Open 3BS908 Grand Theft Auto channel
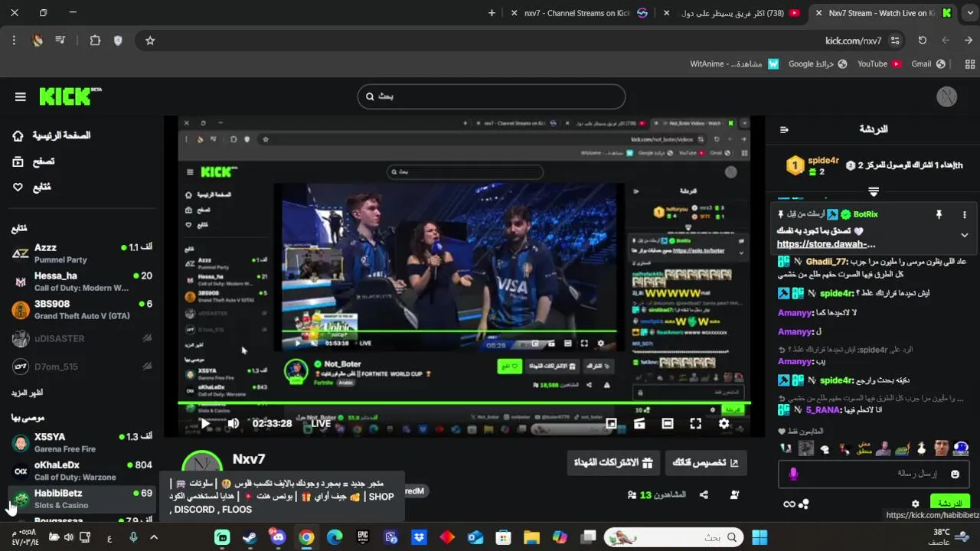The width and height of the screenshot is (980, 551). [81, 310]
